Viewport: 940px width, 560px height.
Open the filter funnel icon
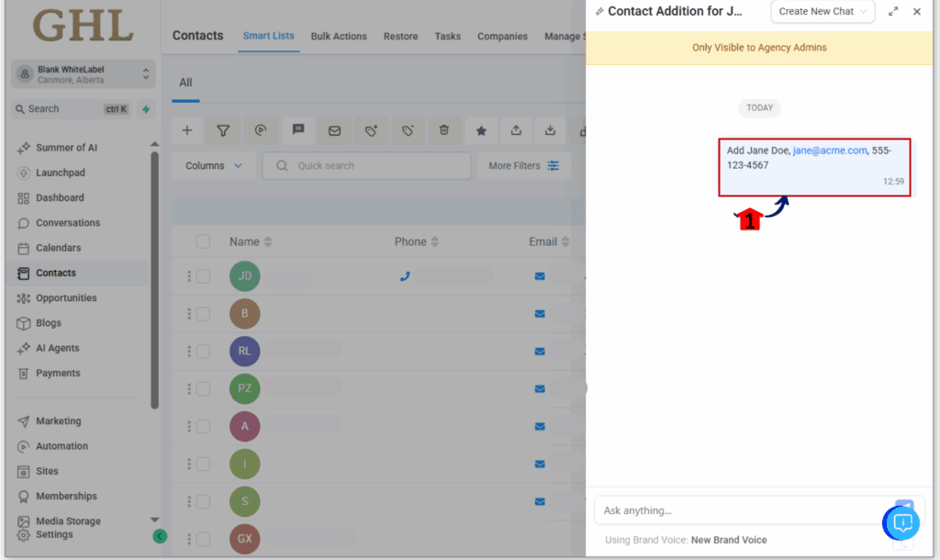pyautogui.click(x=223, y=130)
